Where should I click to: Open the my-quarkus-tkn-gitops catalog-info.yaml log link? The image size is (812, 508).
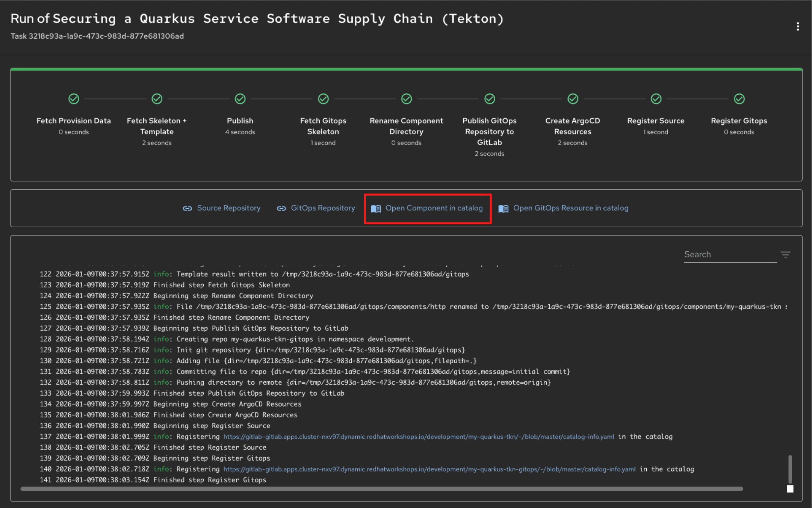click(x=429, y=469)
